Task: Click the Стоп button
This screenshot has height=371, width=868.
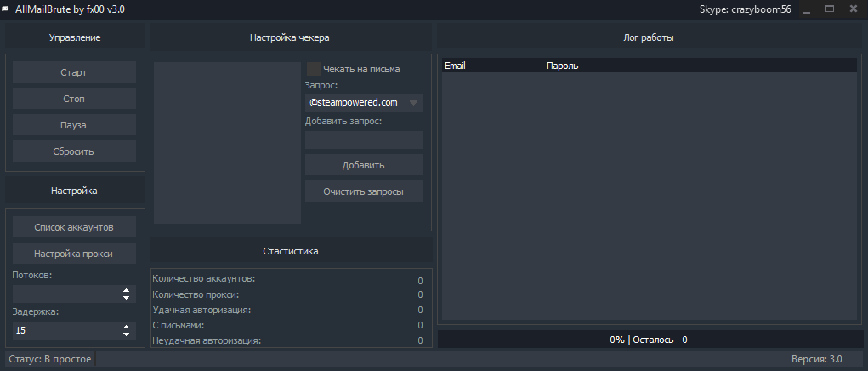Action: point(74,99)
